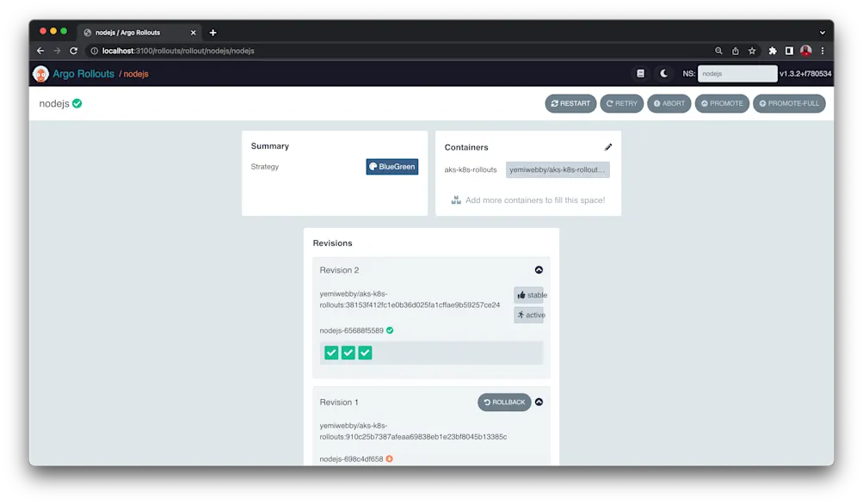The width and height of the screenshot is (863, 504).
Task: Click the green status icon beside nodejs-65688f5589
Action: pos(390,330)
